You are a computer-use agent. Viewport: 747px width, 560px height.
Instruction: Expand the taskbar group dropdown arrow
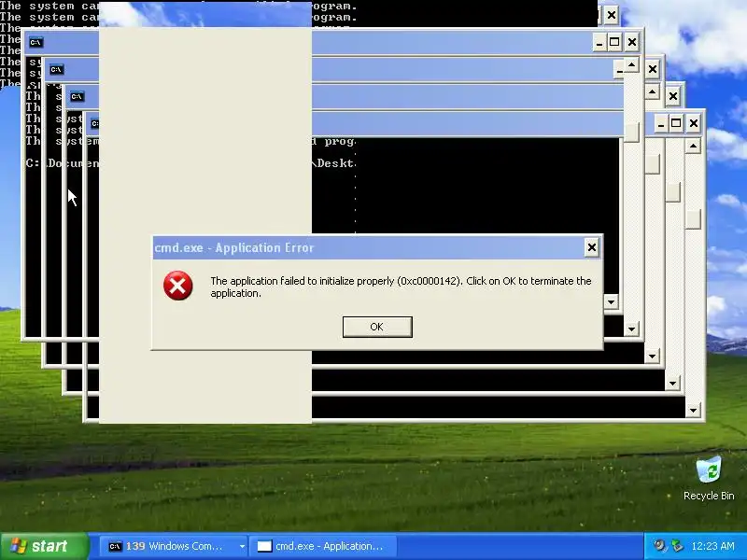242,546
